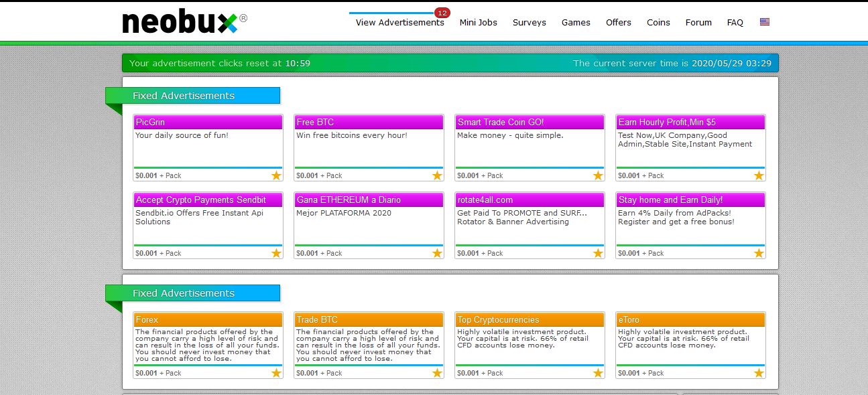Click the $0.001 + Pack text on eToro
The height and width of the screenshot is (395, 868).
click(x=641, y=373)
